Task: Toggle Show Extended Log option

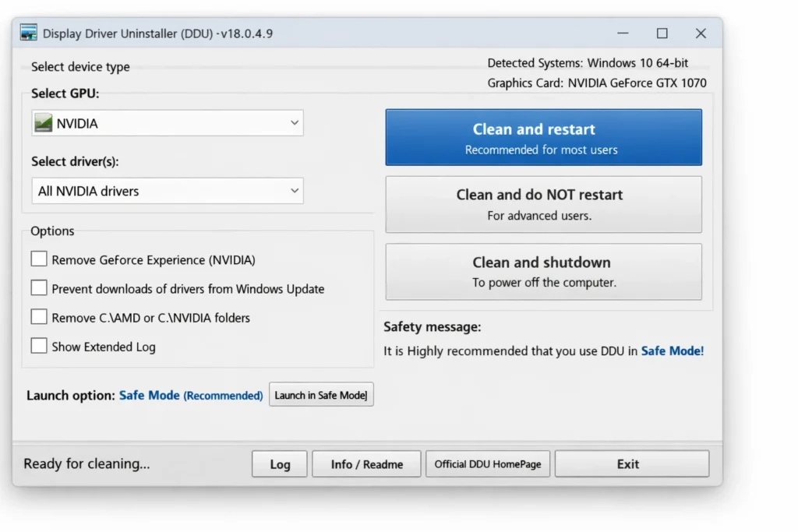Action: [38, 346]
